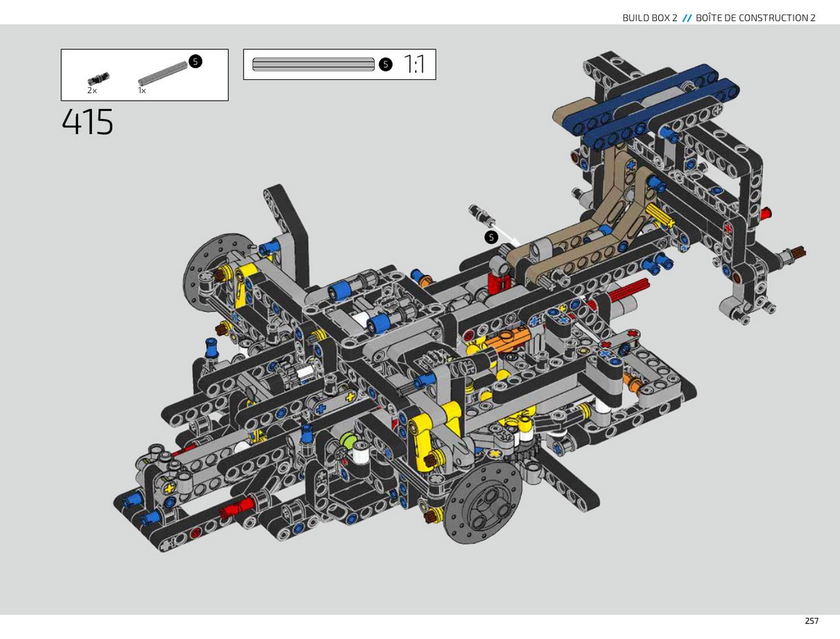Click the step number 415
This screenshot has width=840, height=639.
(x=87, y=122)
